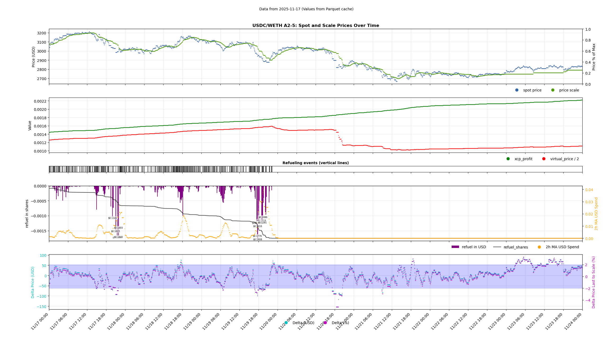613x364 pixels.
Task: Click the green xcp_profit legend dot
Action: tap(508, 159)
